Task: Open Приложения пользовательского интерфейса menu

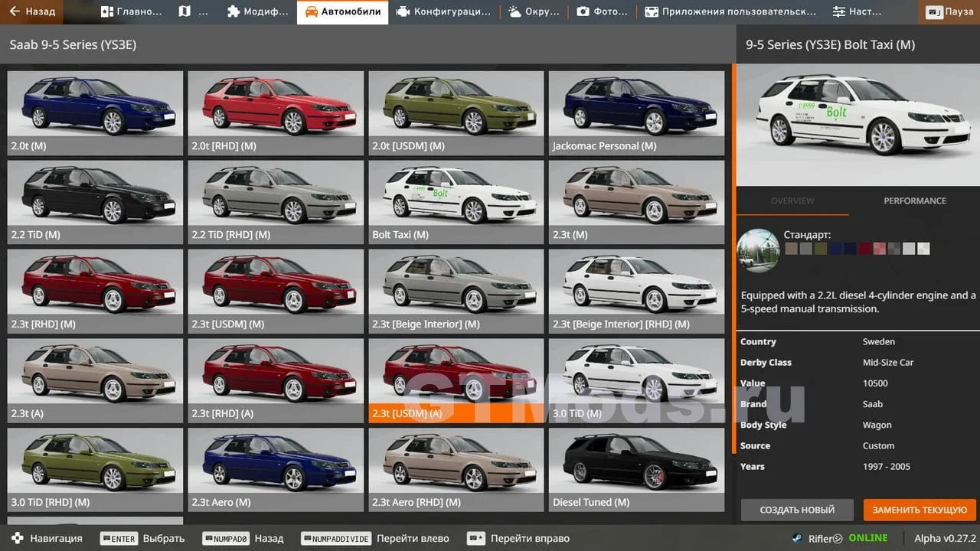Action: click(x=730, y=12)
